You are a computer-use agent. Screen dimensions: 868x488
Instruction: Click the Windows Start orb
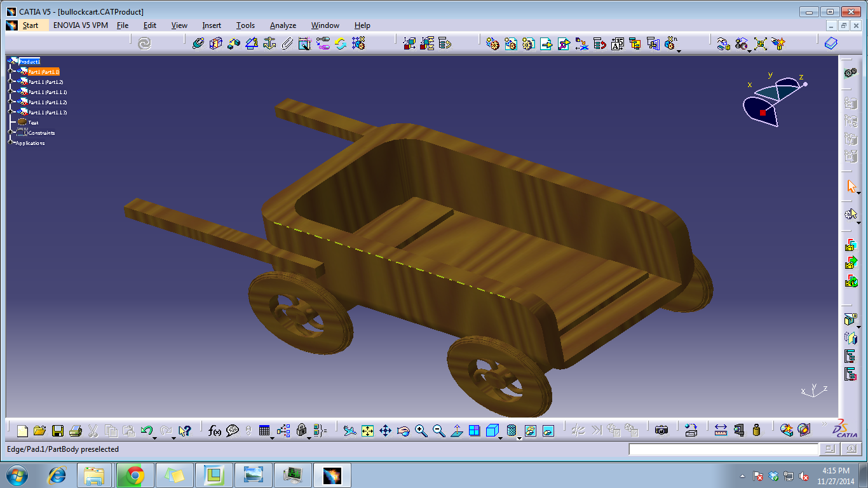coord(17,475)
